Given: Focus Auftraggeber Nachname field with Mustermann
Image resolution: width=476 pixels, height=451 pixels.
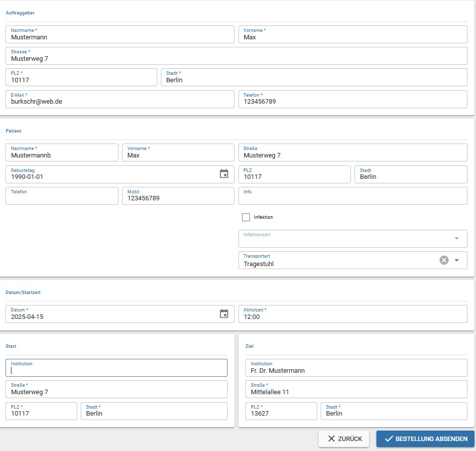Looking at the screenshot, I should coord(120,34).
